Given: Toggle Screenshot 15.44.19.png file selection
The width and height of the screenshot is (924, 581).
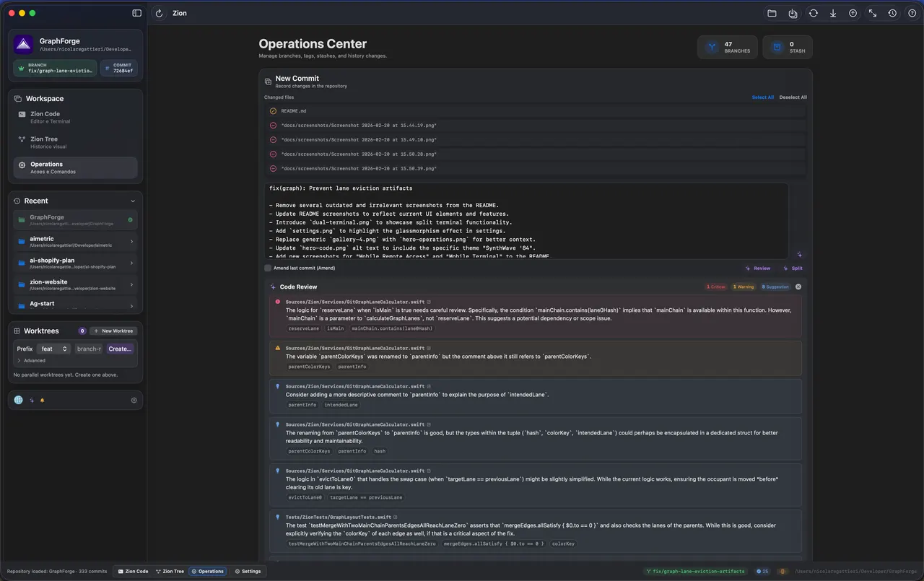Looking at the screenshot, I should [x=273, y=126].
